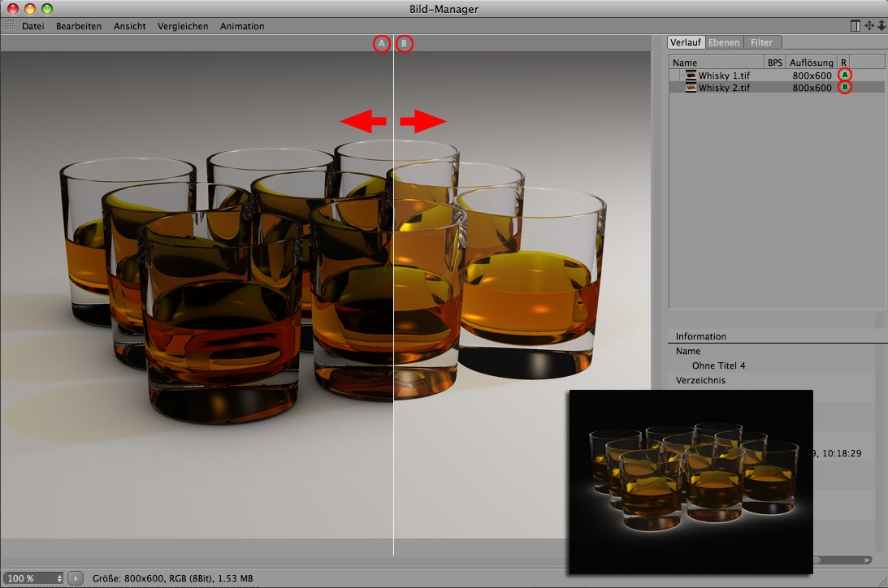
Task: Click the small arrow button beside the zoom field
Action: (x=75, y=578)
